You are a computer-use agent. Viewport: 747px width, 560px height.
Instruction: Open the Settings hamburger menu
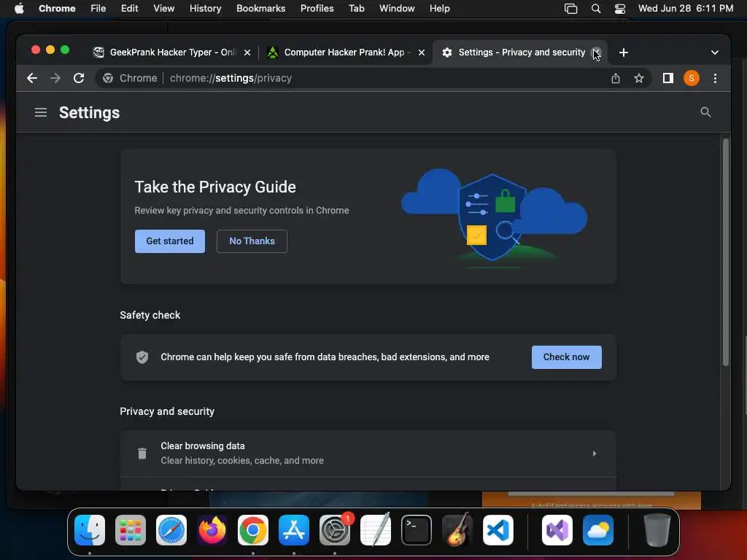pyautogui.click(x=41, y=112)
